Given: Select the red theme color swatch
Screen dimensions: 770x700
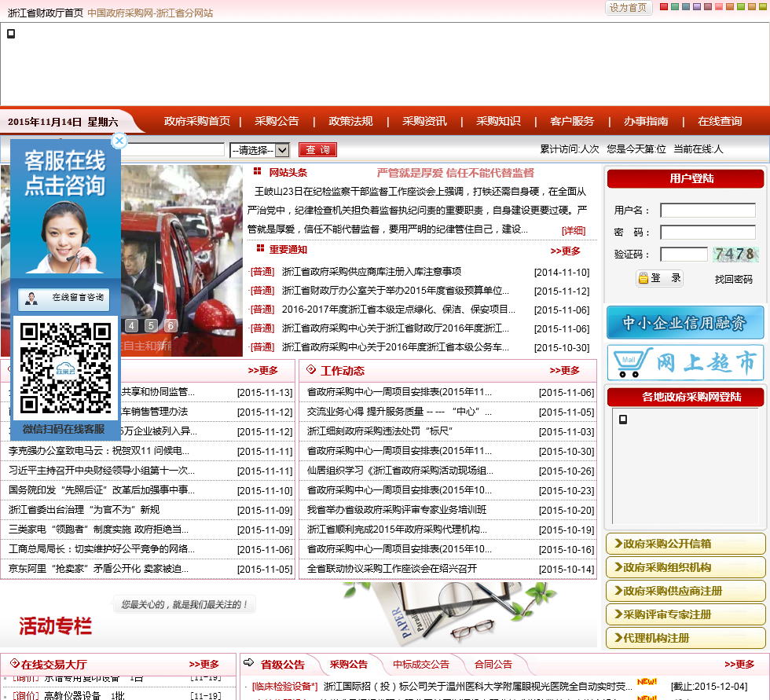Looking at the screenshot, I should pos(663,7).
